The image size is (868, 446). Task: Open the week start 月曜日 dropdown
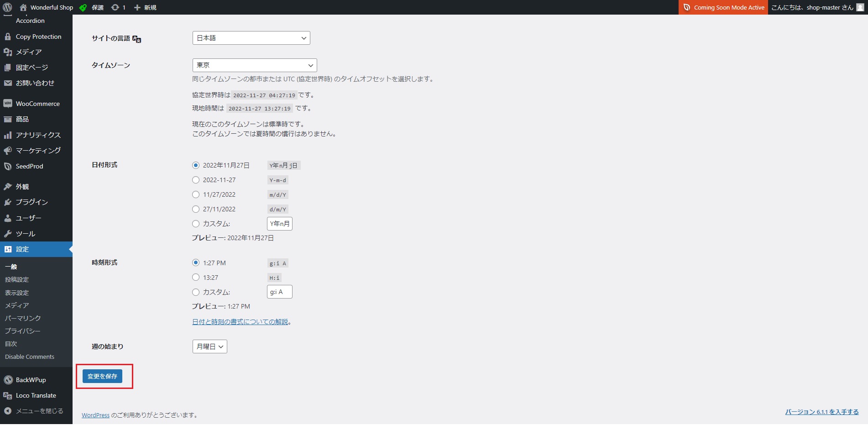coord(209,346)
